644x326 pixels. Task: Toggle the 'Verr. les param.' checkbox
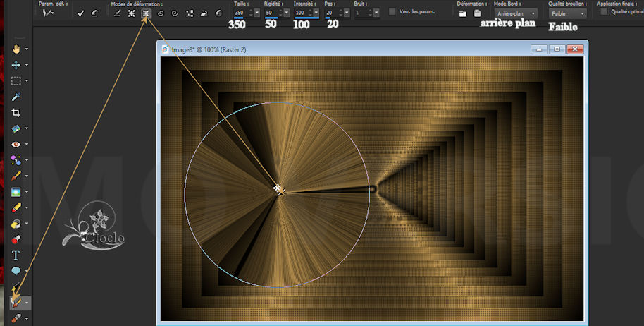tap(392, 13)
